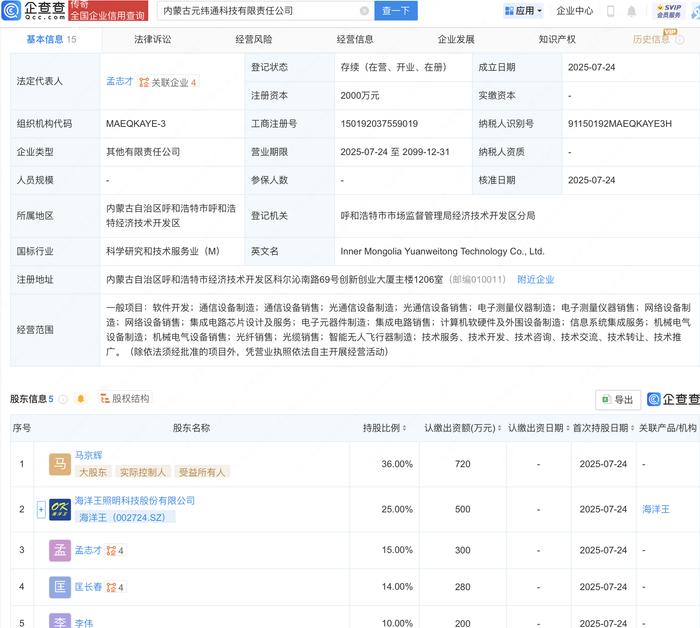Click the 150192037559019 registration number
The width and height of the screenshot is (700, 628).
pos(379,124)
